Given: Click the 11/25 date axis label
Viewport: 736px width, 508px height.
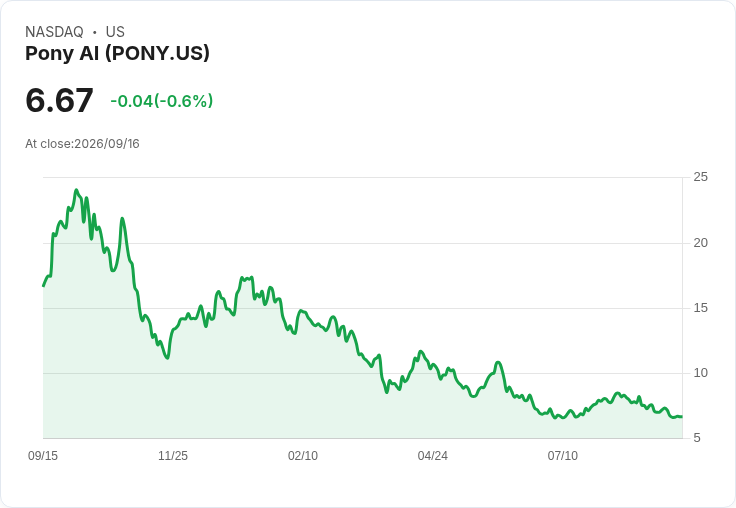Looking at the screenshot, I should tap(173, 455).
